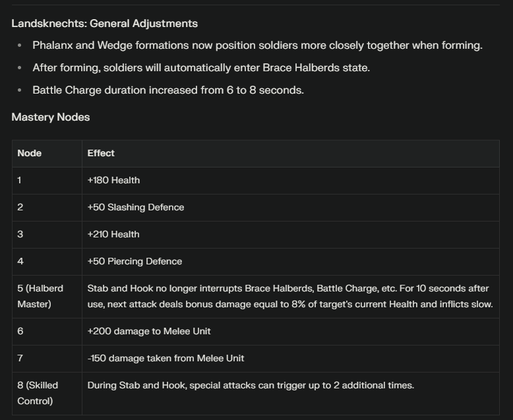This screenshot has height=420, width=513.
Task: Click the special attacks trigger additional times text
Action: (251, 385)
